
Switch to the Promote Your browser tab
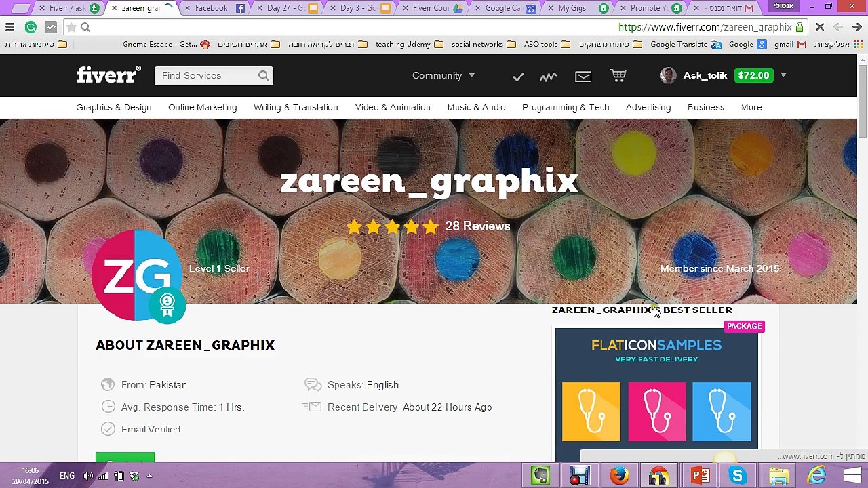pos(650,8)
